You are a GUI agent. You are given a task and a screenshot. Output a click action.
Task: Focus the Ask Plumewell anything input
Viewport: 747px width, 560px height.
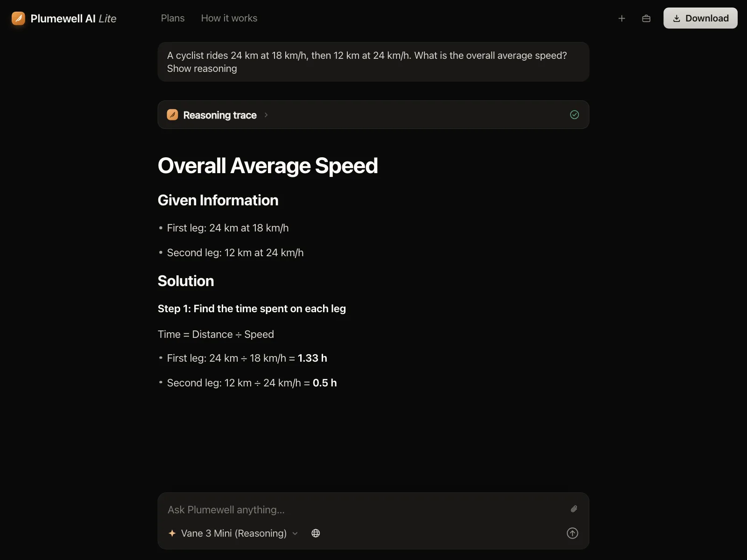(364, 510)
